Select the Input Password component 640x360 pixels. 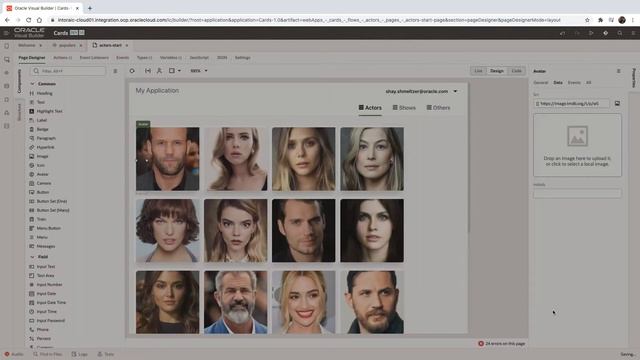coord(47,320)
